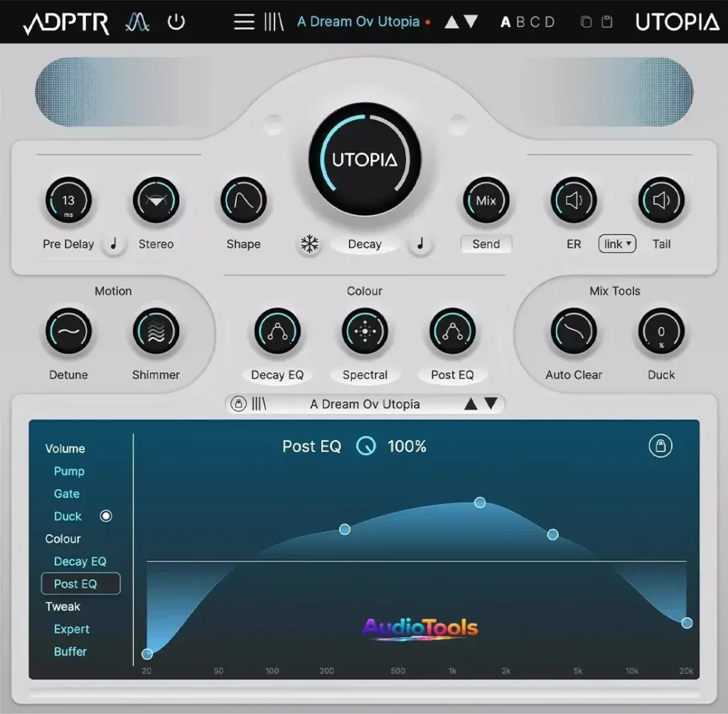The height and width of the screenshot is (714, 728).
Task: Click the preset name A Dream Ov Utopia
Action: (359, 21)
